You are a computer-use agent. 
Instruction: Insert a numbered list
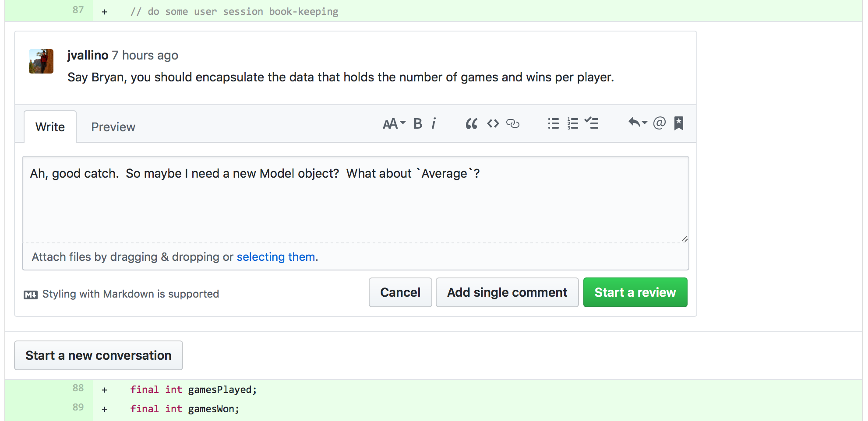click(x=572, y=124)
